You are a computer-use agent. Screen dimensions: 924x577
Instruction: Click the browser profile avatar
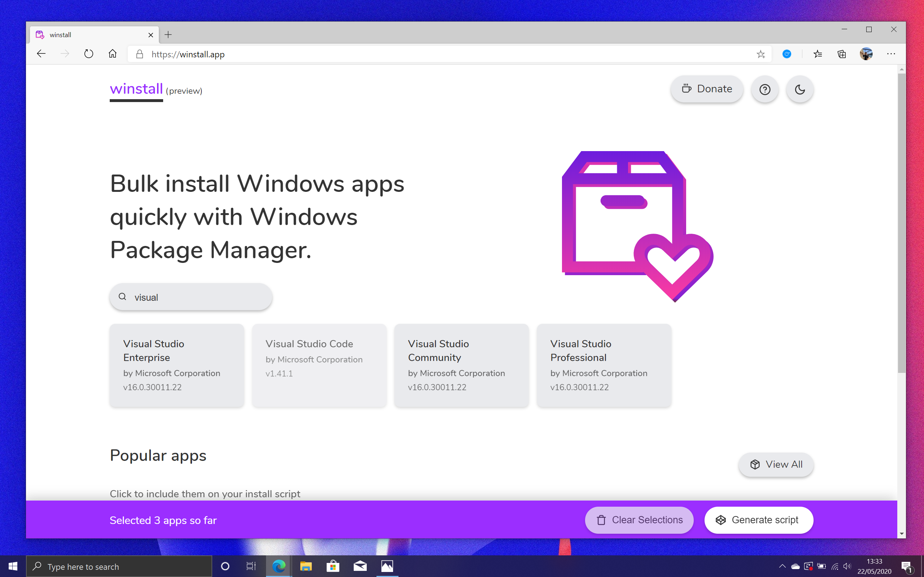pyautogui.click(x=866, y=54)
